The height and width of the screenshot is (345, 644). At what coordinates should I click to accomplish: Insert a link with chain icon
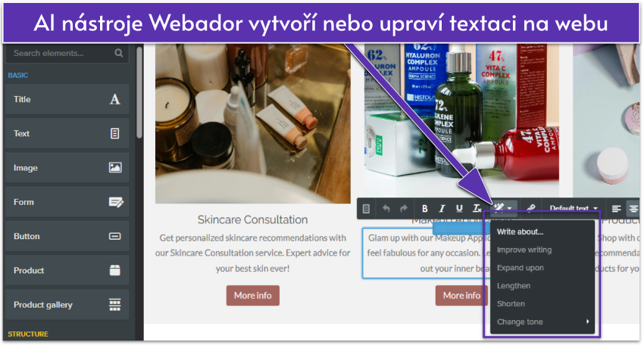pyautogui.click(x=530, y=208)
